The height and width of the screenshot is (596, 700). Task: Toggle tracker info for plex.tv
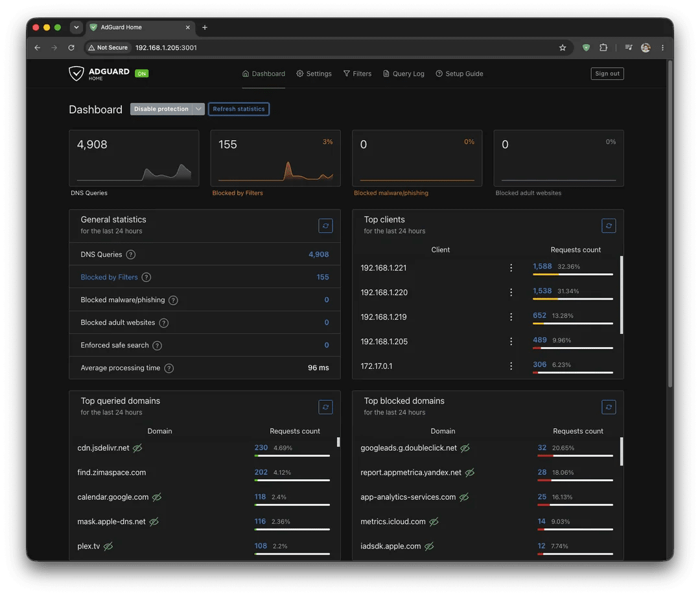(x=108, y=546)
